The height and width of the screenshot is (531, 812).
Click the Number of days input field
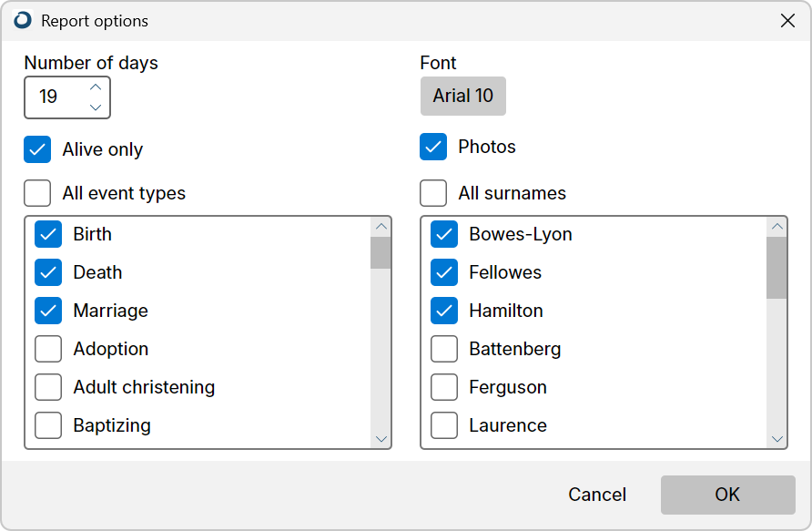(x=56, y=97)
